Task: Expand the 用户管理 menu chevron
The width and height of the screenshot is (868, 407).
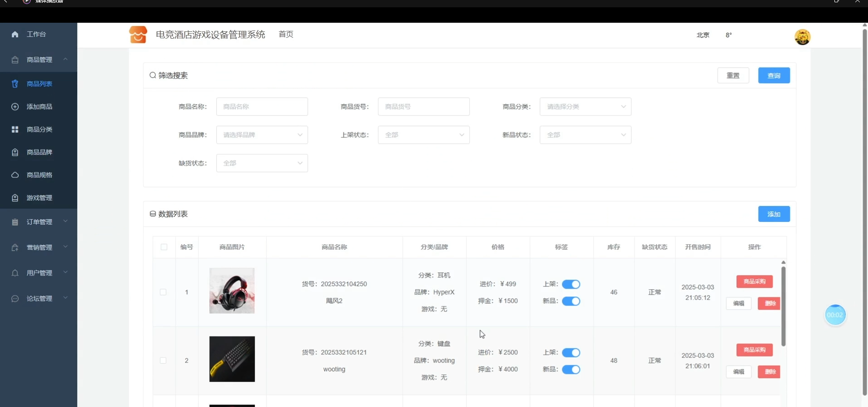Action: click(x=65, y=272)
